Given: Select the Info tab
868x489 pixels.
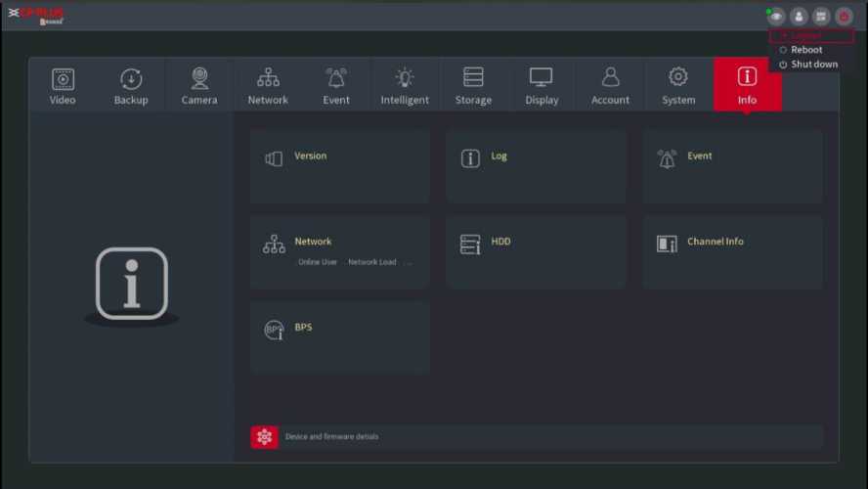Looking at the screenshot, I should tap(748, 86).
